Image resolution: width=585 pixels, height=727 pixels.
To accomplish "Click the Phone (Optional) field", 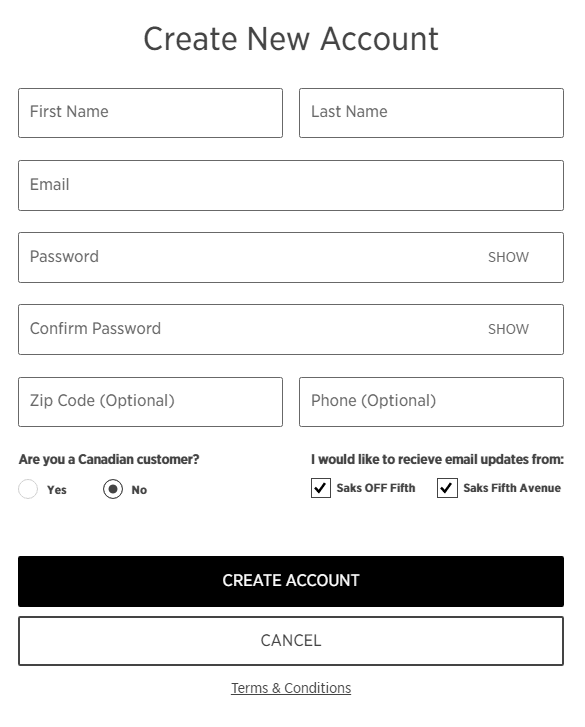I will tap(431, 402).
